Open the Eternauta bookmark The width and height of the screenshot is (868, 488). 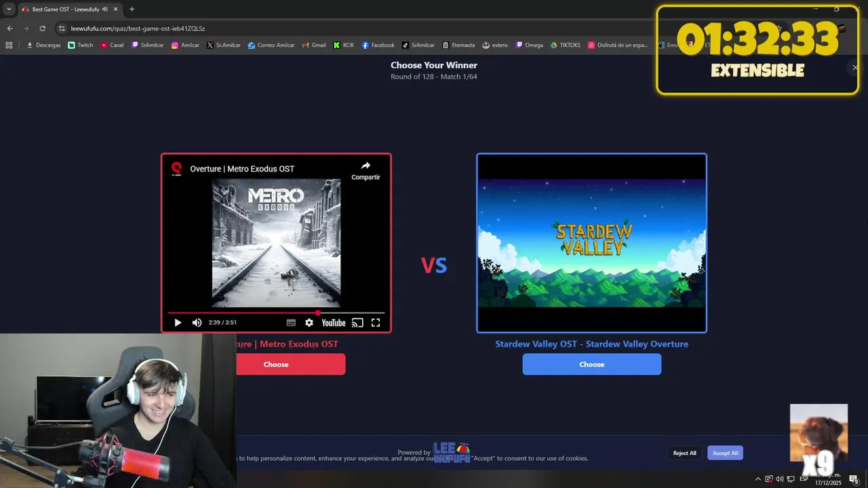point(458,45)
